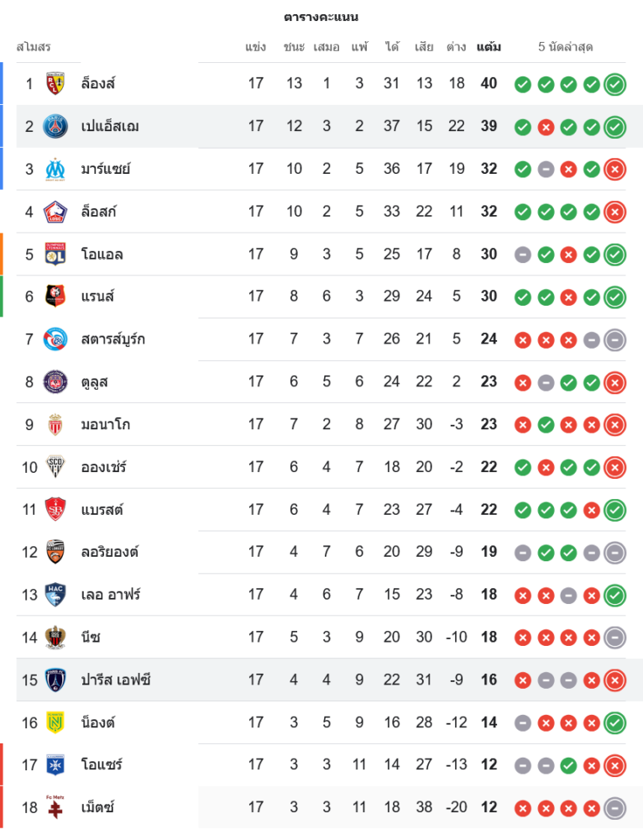
Task: Open the ปารีส เอฟซี team link
Action: (x=116, y=680)
